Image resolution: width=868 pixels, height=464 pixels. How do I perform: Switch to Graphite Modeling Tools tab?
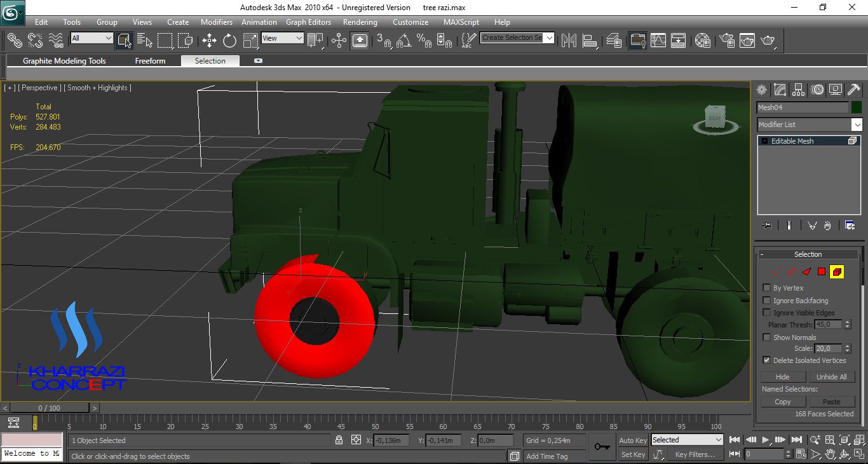point(64,61)
